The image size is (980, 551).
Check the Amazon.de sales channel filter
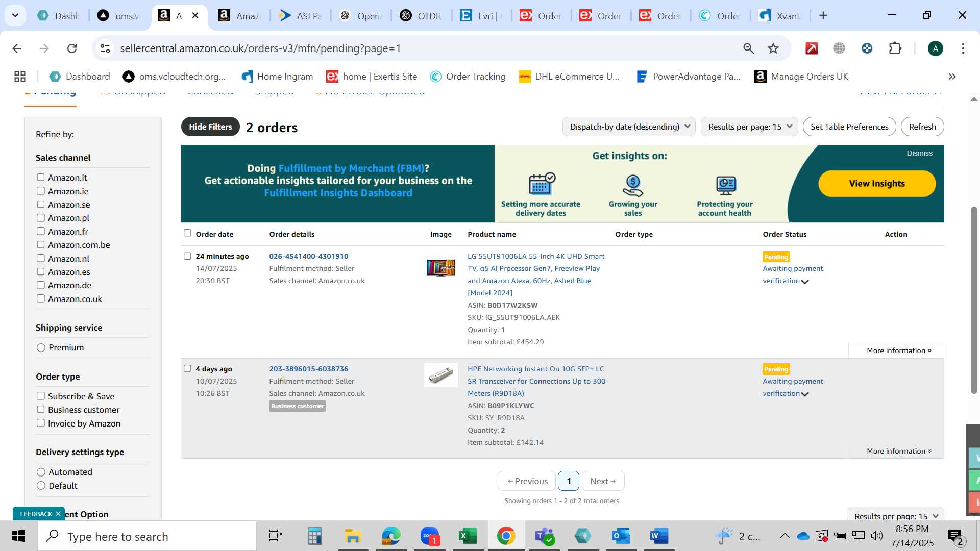(x=41, y=285)
